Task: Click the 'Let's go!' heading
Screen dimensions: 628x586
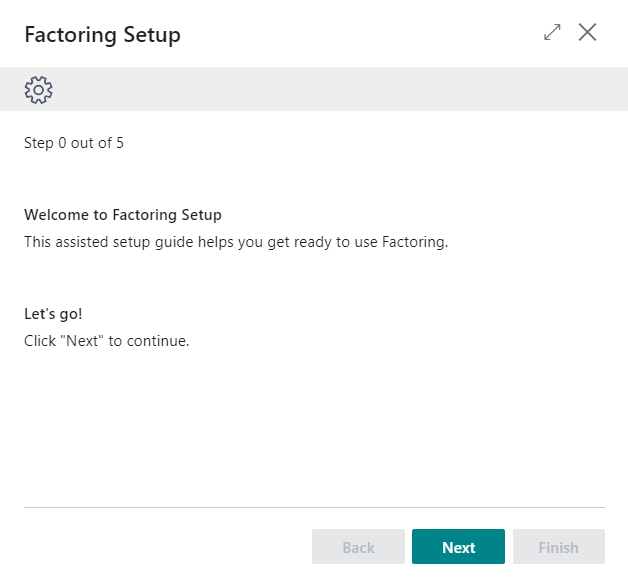Action: pyautogui.click(x=53, y=314)
